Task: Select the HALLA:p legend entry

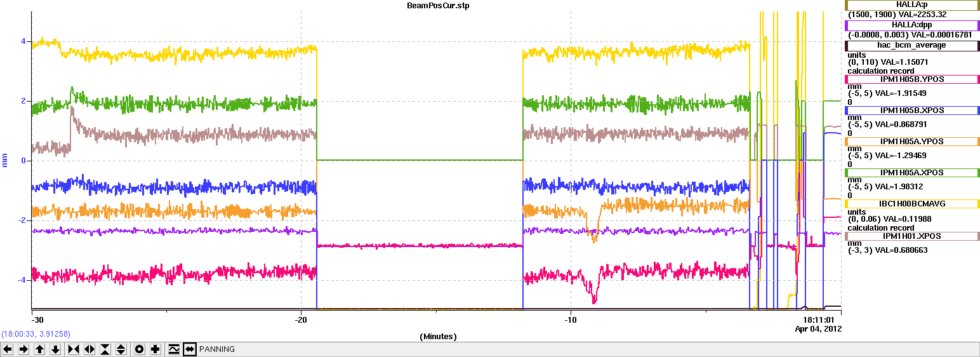Action: pos(911,5)
